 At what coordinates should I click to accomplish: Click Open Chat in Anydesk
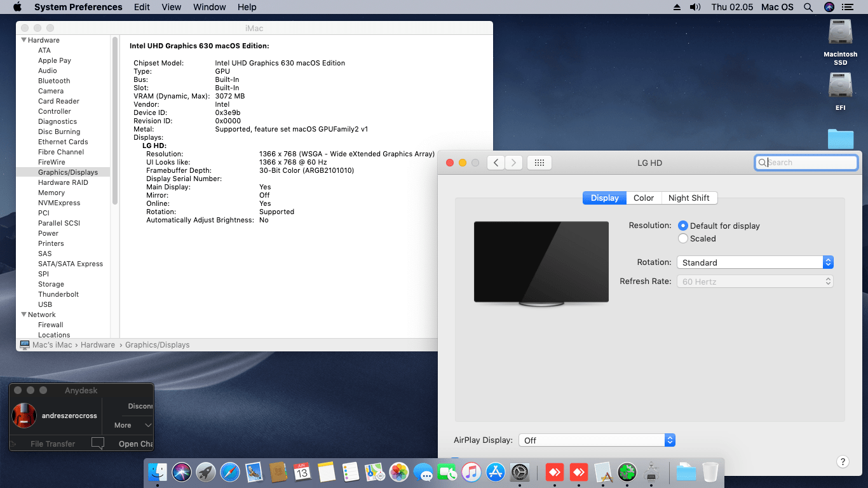point(136,444)
